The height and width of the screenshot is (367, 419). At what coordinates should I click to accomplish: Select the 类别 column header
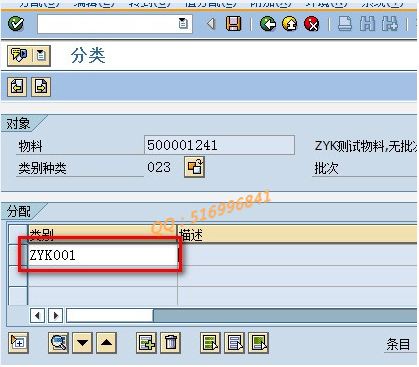(103, 234)
